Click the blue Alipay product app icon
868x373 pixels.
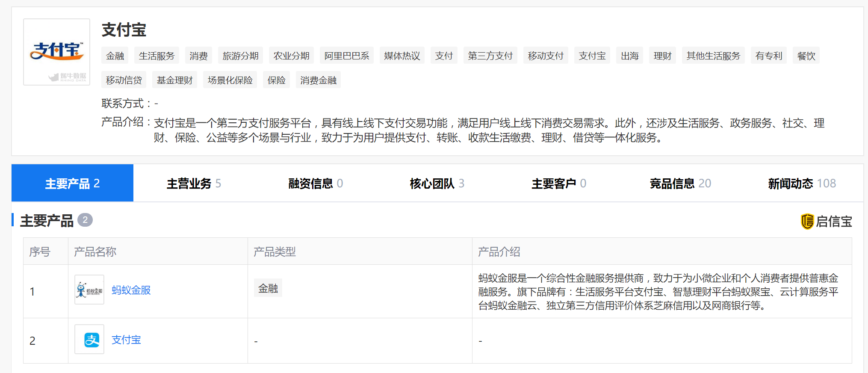pyautogui.click(x=89, y=340)
